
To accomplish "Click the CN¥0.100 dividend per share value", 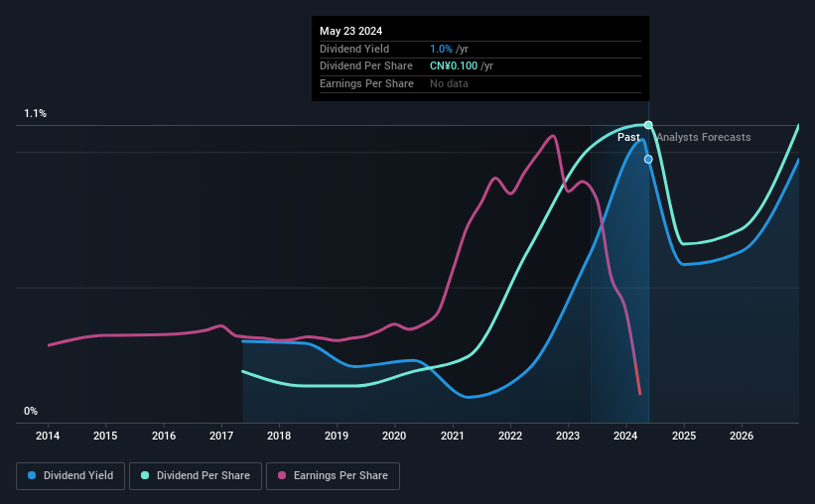I will coord(454,66).
